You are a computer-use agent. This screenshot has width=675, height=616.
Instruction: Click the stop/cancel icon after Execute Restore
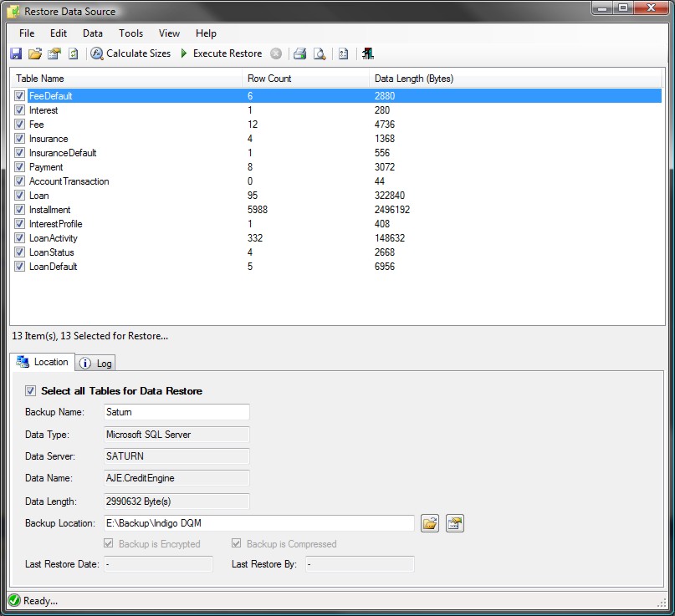click(x=276, y=53)
